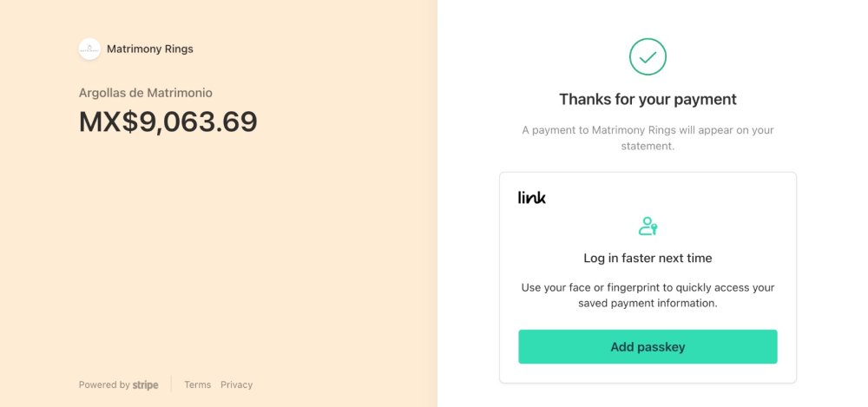Click the Matrimony Rings merchant name
The height and width of the screenshot is (407, 868).
150,49
